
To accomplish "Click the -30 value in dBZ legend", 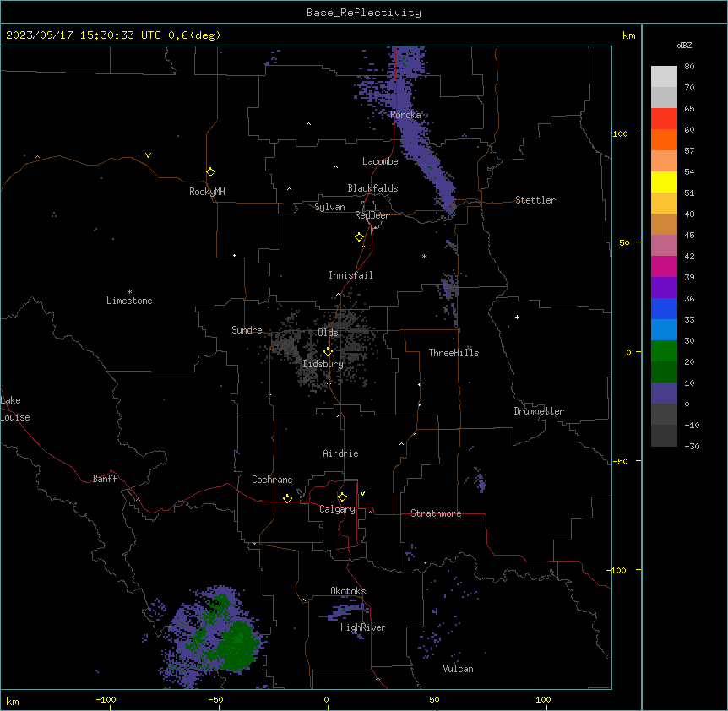I will tap(692, 446).
